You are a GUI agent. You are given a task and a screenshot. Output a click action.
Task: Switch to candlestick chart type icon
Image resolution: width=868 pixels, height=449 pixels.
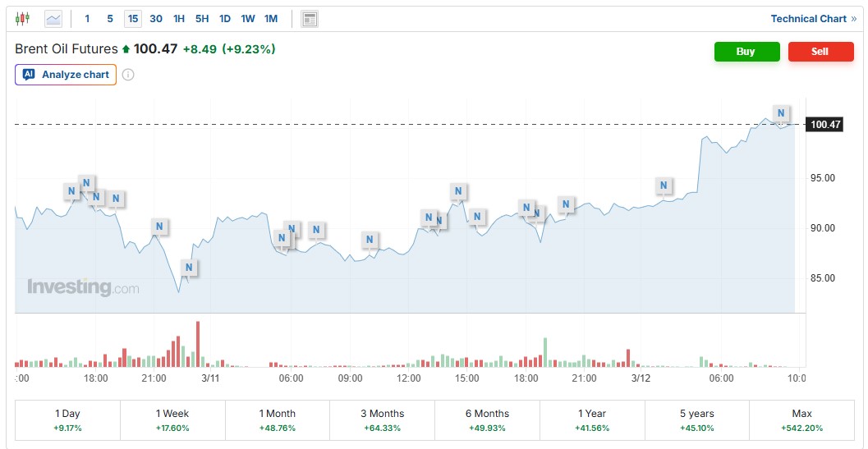coord(22,18)
